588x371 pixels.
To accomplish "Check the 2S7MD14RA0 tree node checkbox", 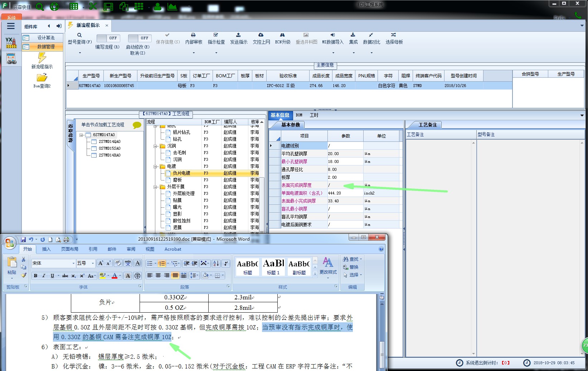I will (94, 155).
